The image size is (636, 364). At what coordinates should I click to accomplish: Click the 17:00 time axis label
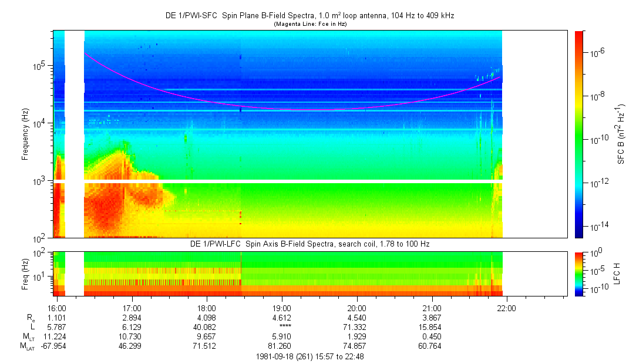[x=132, y=308]
